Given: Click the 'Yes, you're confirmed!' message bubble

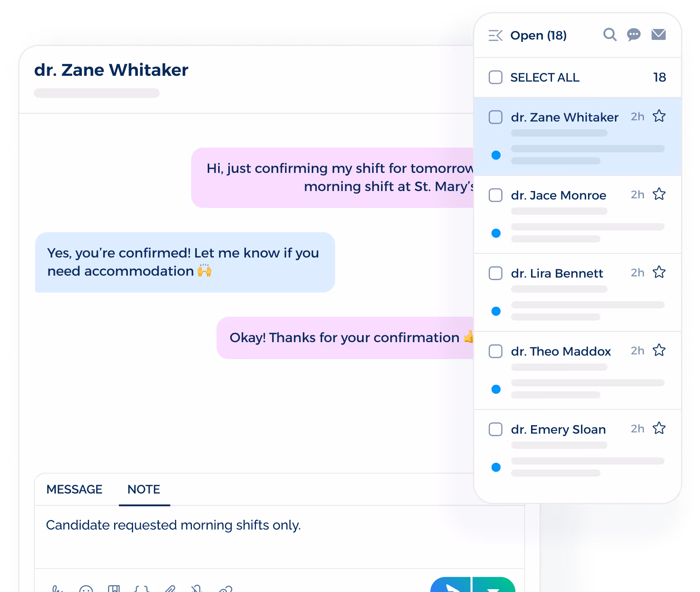Looking at the screenshot, I should click(x=185, y=262).
